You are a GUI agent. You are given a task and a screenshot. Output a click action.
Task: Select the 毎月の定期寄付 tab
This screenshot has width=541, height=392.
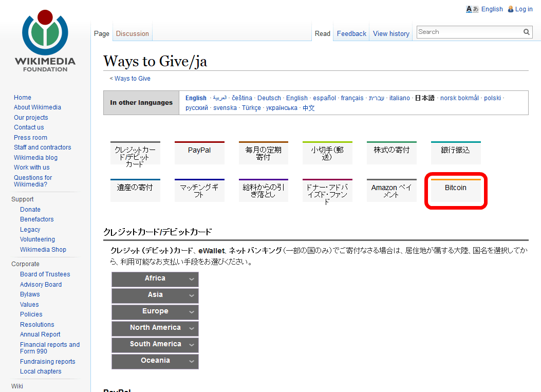click(263, 153)
